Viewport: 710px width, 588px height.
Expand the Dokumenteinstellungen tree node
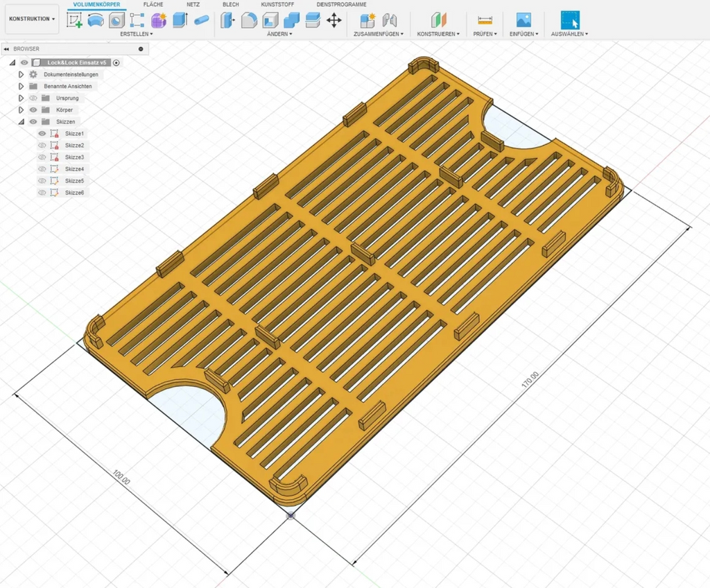click(x=21, y=74)
